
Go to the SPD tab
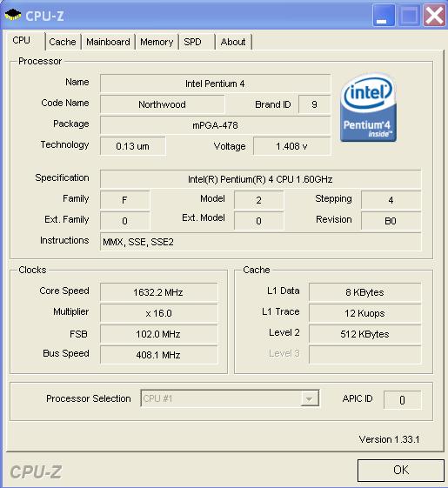[197, 42]
